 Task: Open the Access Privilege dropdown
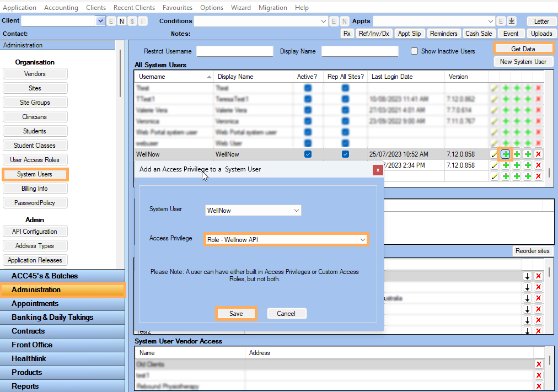[362, 240]
